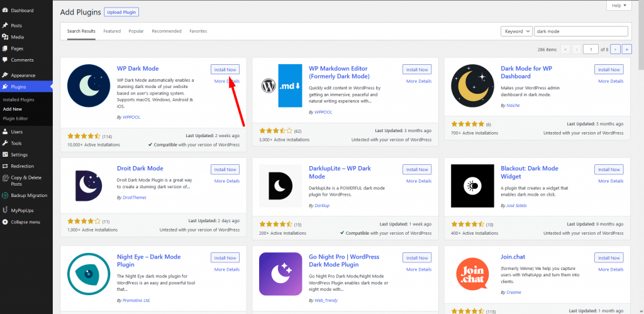The image size is (644, 314).
Task: Click WP Dark Mode star rating
Action: coord(84,136)
